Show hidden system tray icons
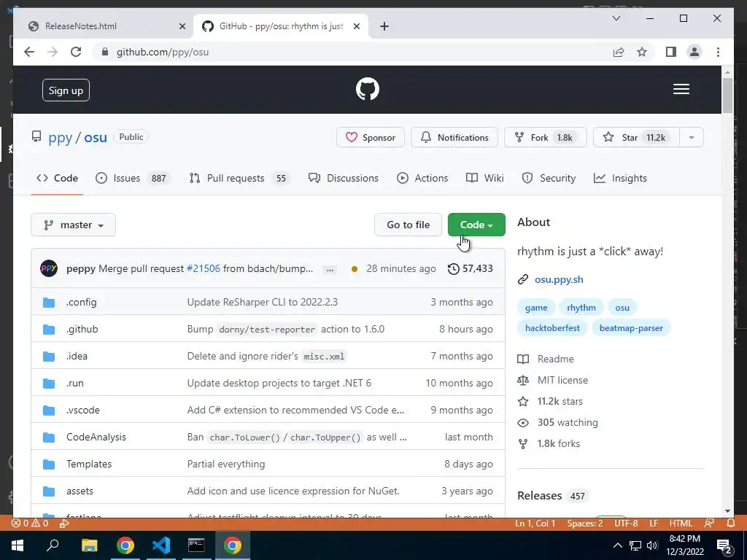This screenshot has height=560, width=747. pos(617,545)
